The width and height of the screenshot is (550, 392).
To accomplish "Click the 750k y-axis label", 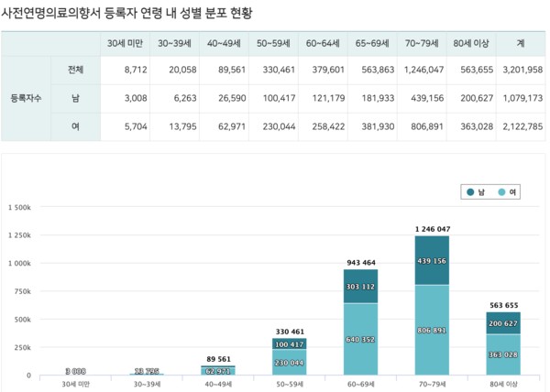I will click(x=22, y=291).
